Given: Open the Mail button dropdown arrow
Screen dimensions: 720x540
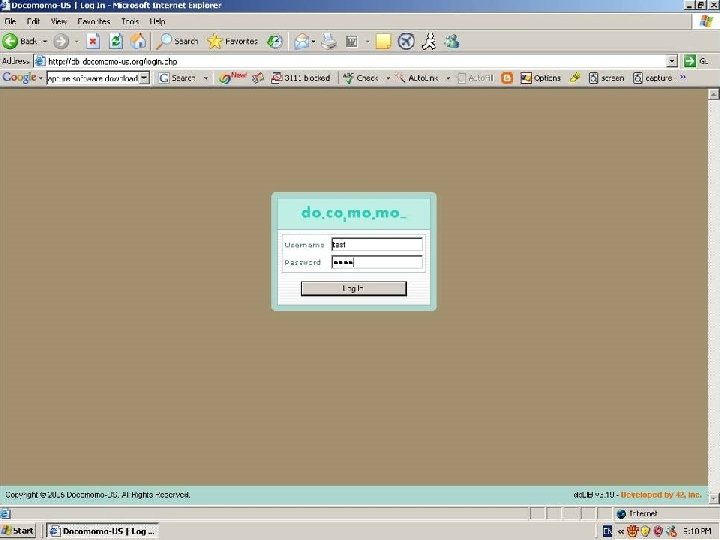Looking at the screenshot, I should click(x=313, y=41).
